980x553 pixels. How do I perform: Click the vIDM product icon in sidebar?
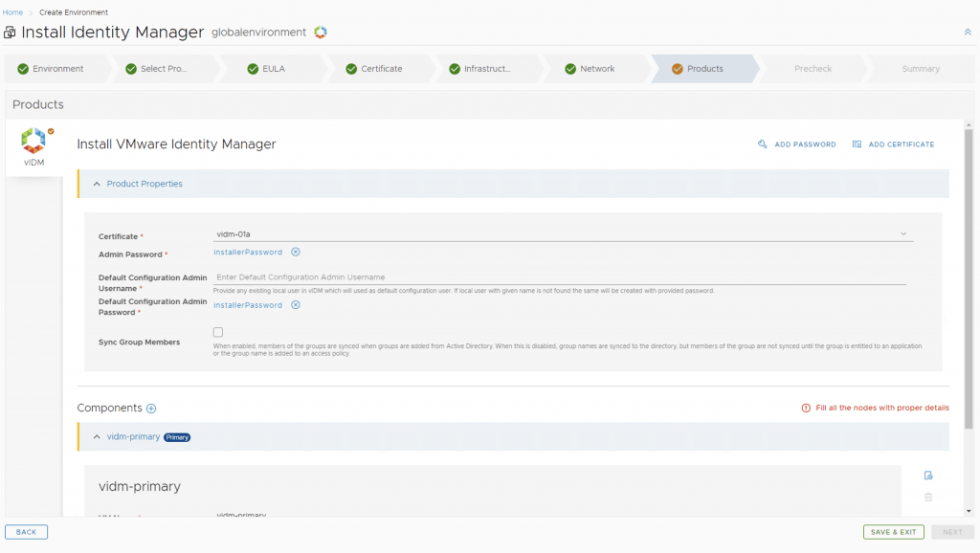point(33,145)
